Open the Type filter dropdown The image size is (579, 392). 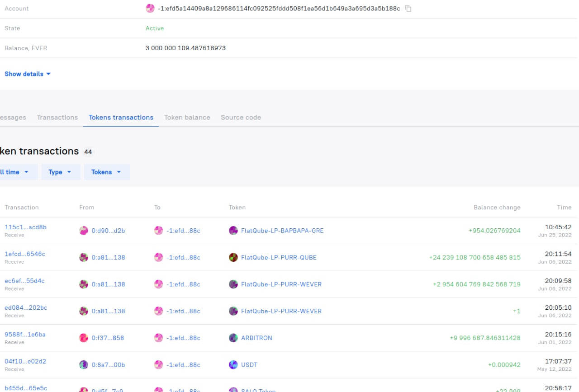coord(60,172)
